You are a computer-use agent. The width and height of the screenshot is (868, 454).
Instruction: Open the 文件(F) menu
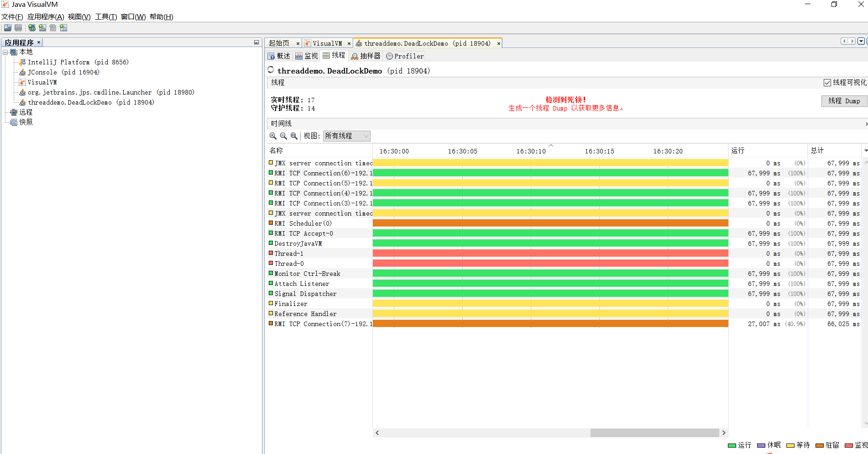(x=12, y=17)
